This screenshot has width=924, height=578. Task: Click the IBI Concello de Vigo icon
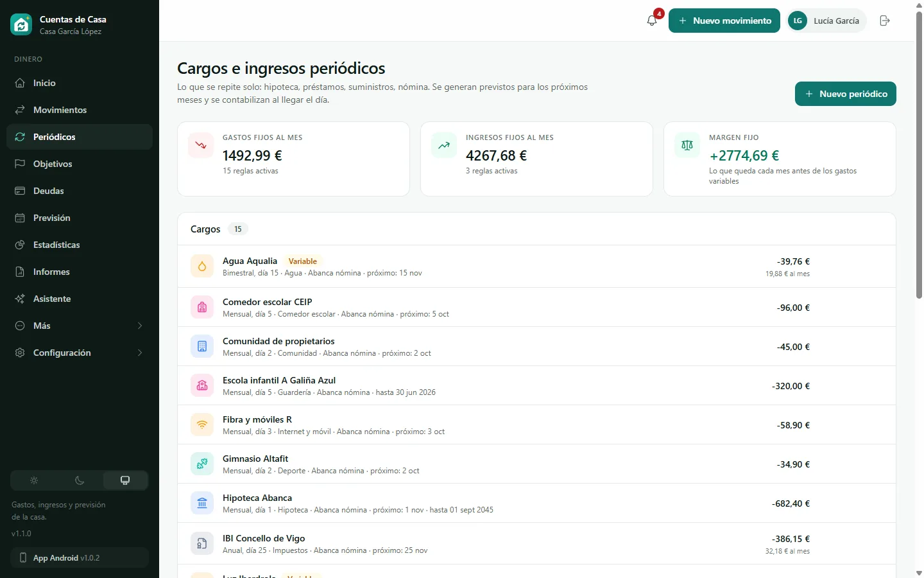(x=202, y=543)
